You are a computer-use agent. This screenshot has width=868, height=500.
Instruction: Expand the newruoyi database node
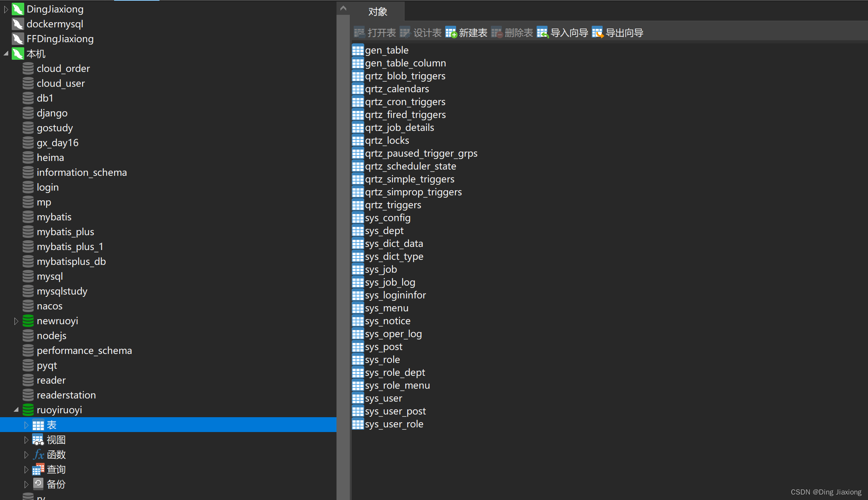16,321
